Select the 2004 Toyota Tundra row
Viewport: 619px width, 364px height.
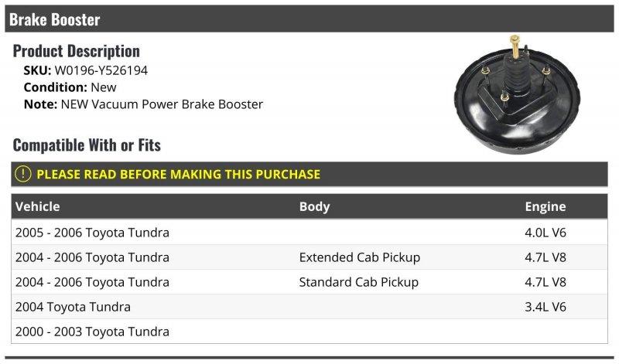73,307
